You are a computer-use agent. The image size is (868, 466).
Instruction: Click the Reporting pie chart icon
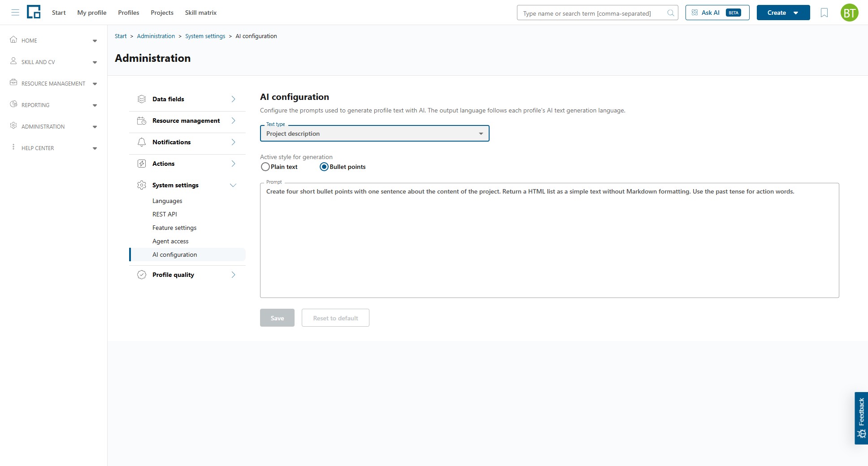coord(13,104)
